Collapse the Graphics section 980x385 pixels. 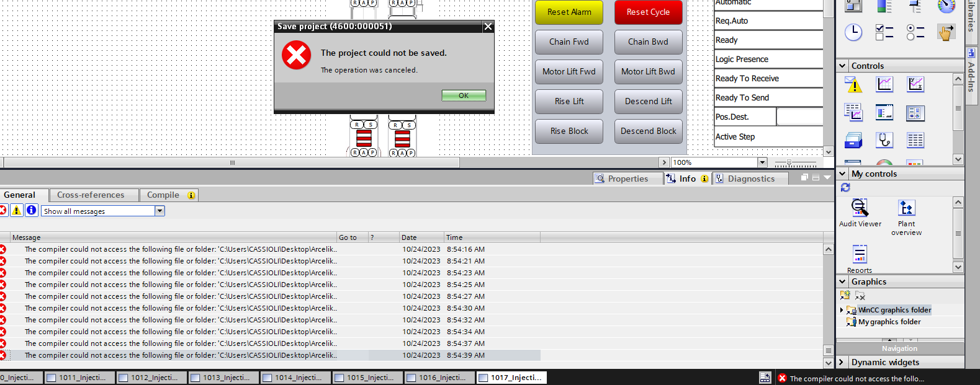point(842,281)
